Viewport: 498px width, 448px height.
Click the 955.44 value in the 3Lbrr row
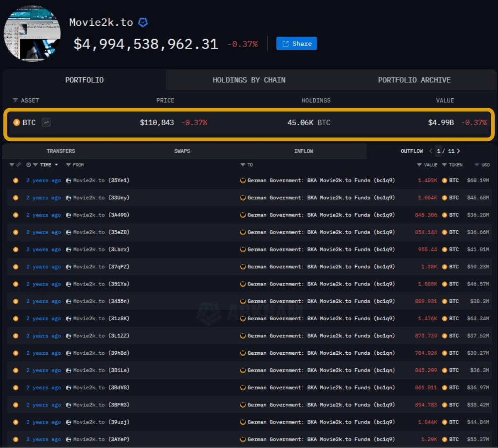pos(427,250)
